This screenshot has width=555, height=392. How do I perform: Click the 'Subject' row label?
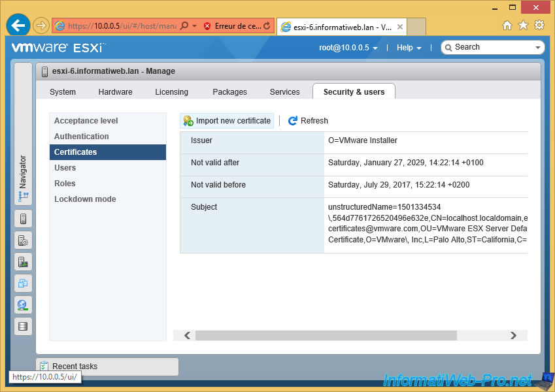(204, 207)
